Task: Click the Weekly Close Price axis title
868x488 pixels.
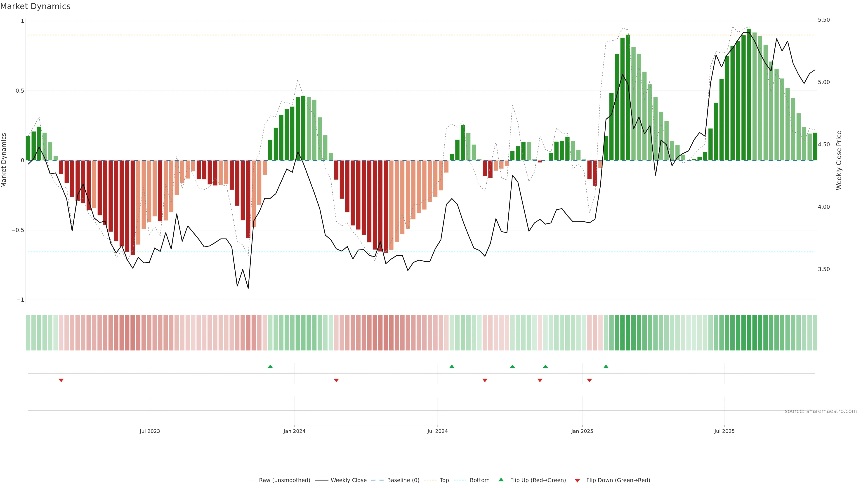Action: tap(839, 160)
